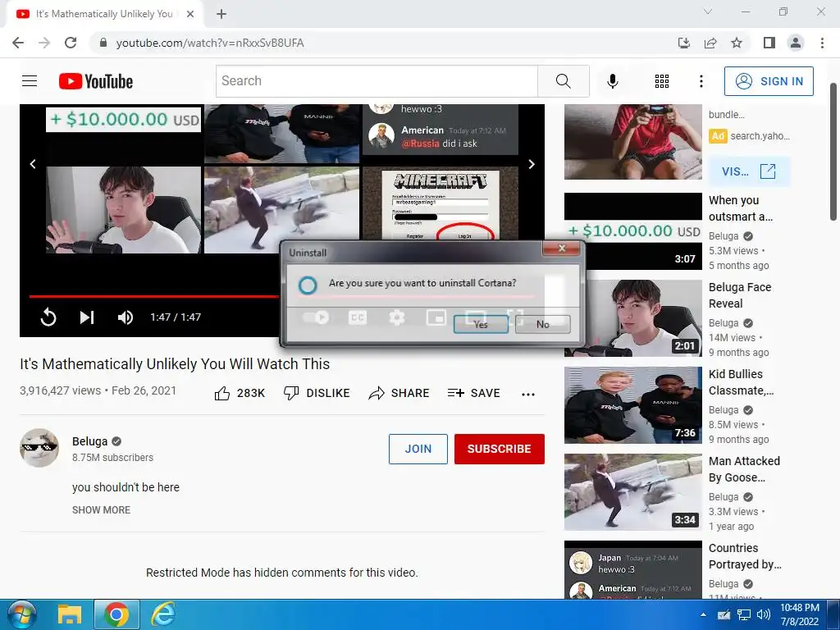Screen dimensions: 840x630
Task: Toggle fullscreen in the video player
Action: [x=515, y=317]
